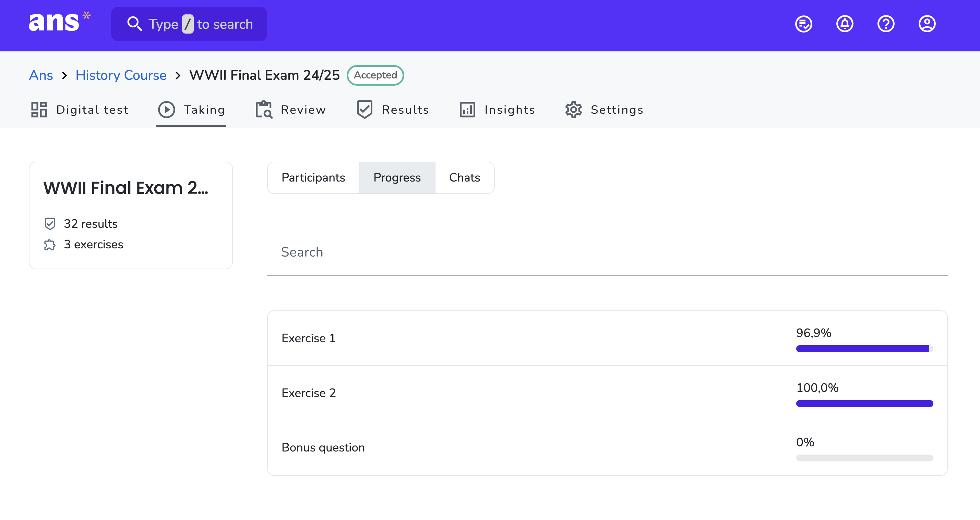The height and width of the screenshot is (520, 980).
Task: Click the magnifier icon in search bar
Action: 134,24
